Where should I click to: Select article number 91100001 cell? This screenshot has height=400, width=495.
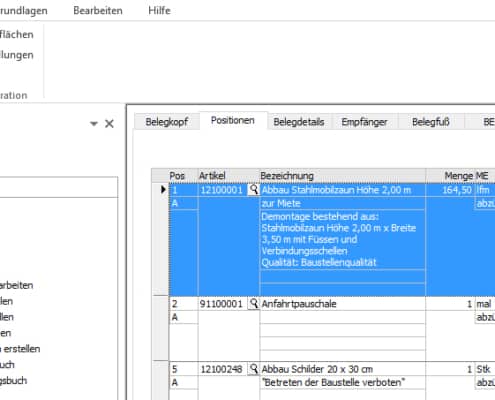click(223, 304)
